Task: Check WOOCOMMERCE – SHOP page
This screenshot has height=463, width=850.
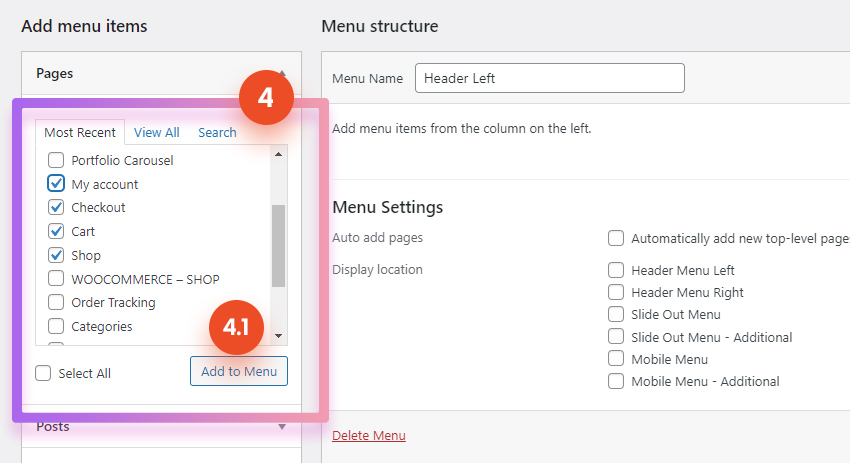Action: 56,278
